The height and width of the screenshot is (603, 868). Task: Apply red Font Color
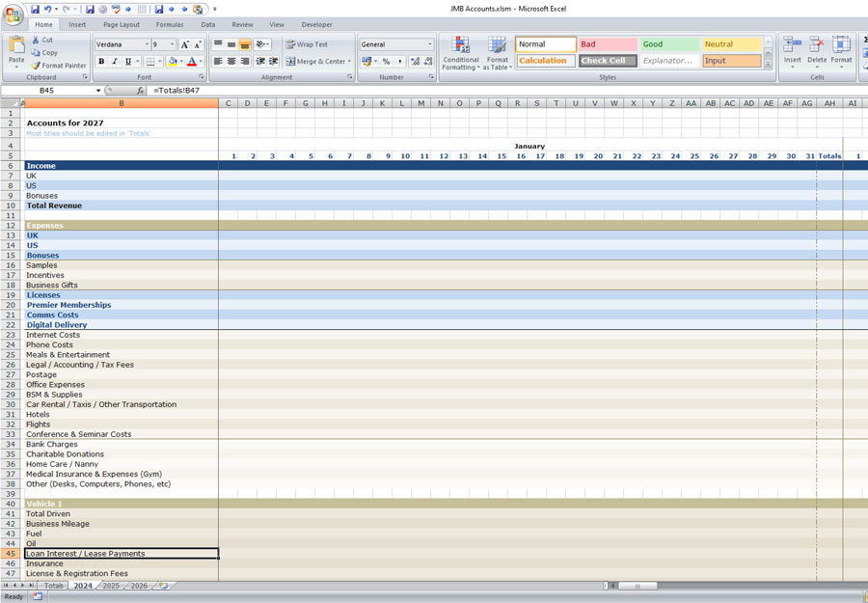[x=192, y=62]
